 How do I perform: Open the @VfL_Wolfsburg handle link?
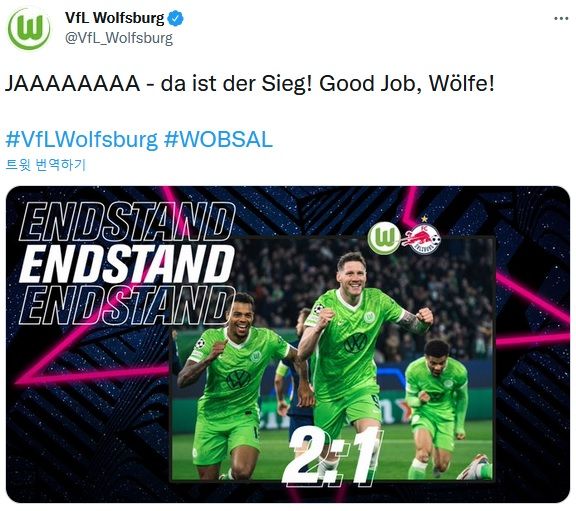coord(119,38)
